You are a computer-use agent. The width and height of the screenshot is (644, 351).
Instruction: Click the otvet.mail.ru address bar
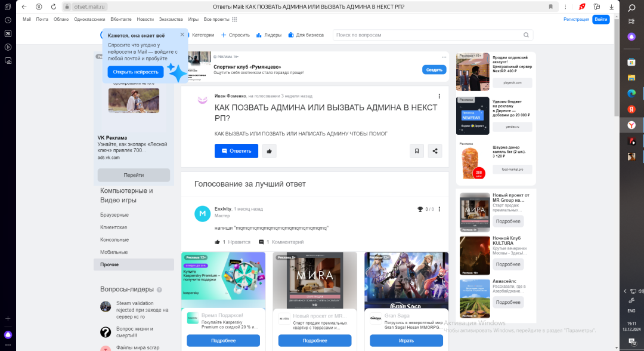(89, 7)
